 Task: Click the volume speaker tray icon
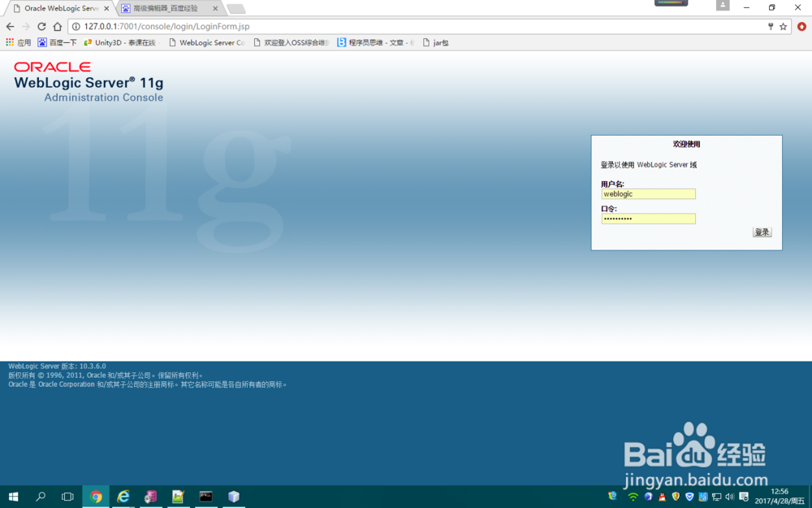pyautogui.click(x=730, y=497)
